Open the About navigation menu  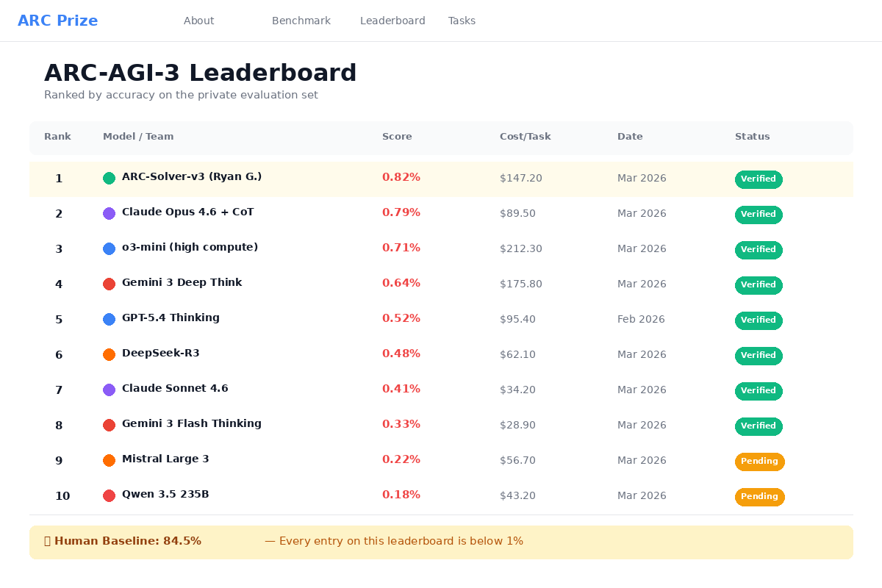click(x=198, y=21)
